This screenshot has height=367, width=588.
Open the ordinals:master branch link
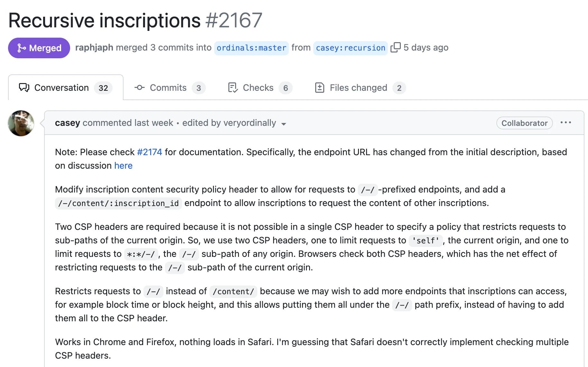coord(251,48)
